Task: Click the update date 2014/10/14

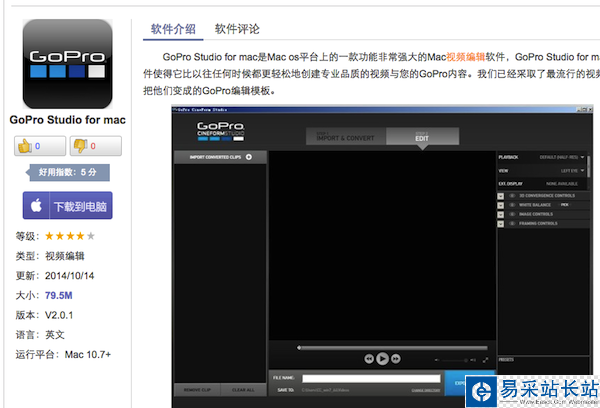Action: tap(69, 276)
